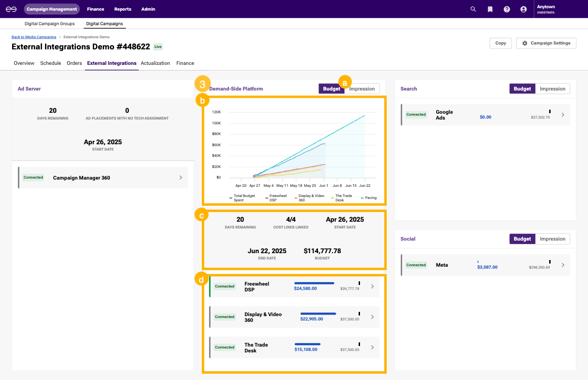Image resolution: width=588 pixels, height=380 pixels.
Task: Click the Pacing legend marker in chart
Action: [362, 198]
